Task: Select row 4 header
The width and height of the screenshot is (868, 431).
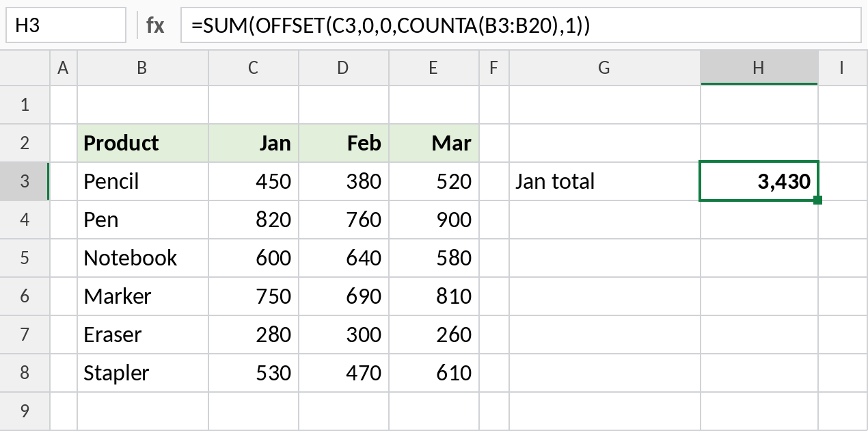Action: 25,220
